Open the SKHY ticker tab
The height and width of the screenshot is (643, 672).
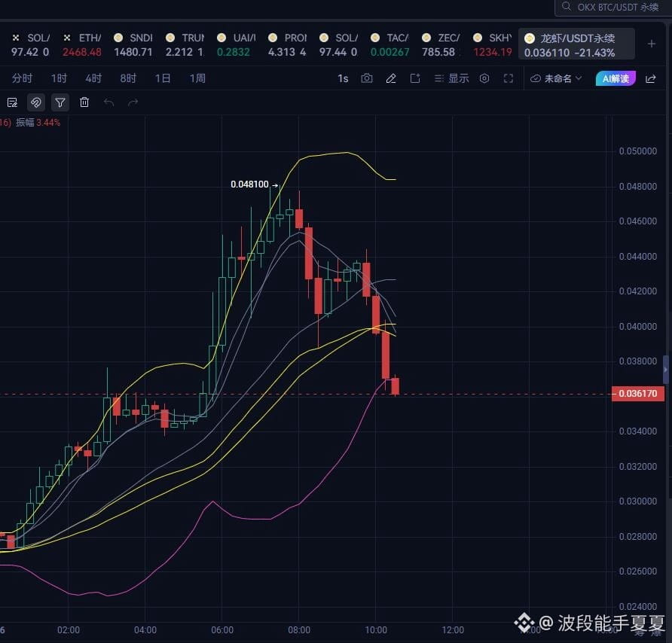[493, 45]
